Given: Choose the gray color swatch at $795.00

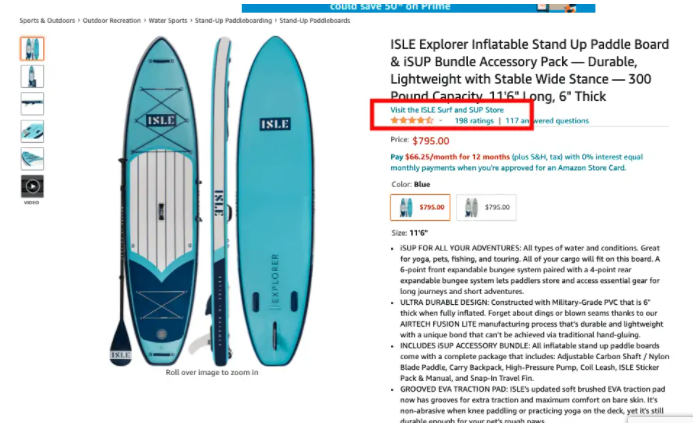Looking at the screenshot, I should pos(486,207).
